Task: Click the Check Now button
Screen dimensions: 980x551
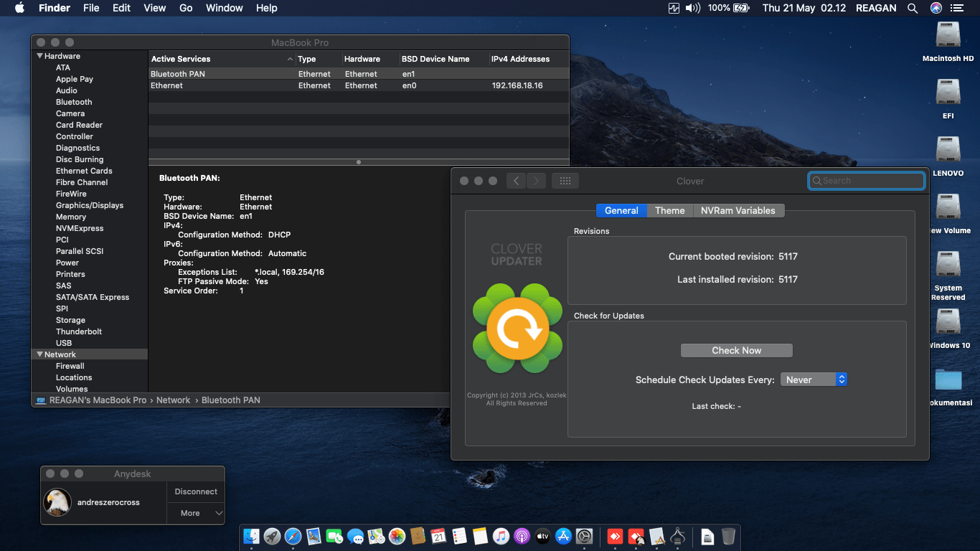Action: (736, 350)
